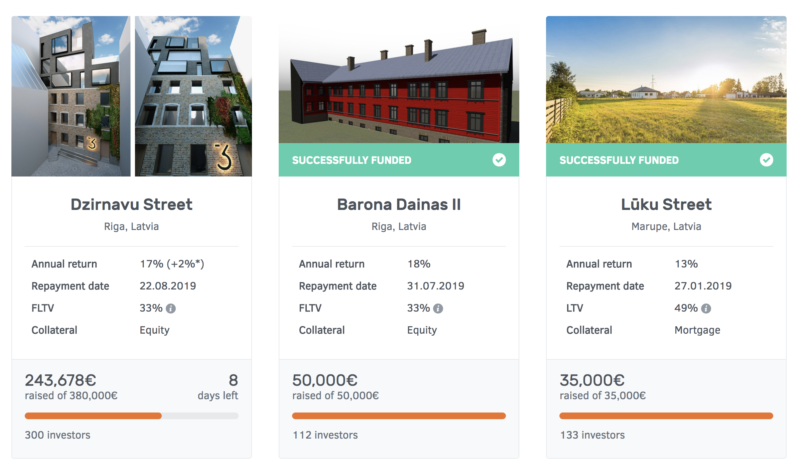Click Dzirnavu Street funding progress bar

click(x=132, y=416)
